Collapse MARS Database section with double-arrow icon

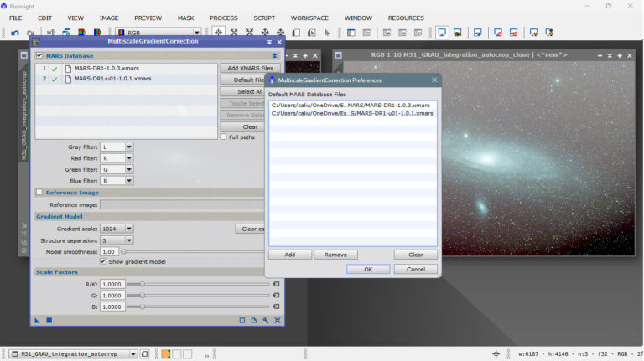pos(274,56)
